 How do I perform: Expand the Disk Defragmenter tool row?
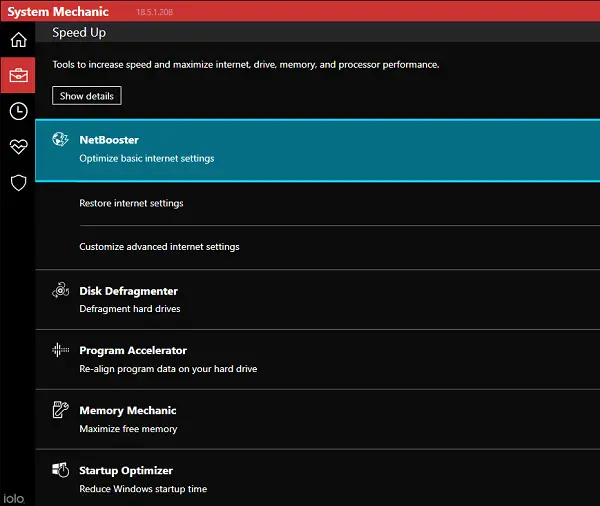(x=318, y=300)
